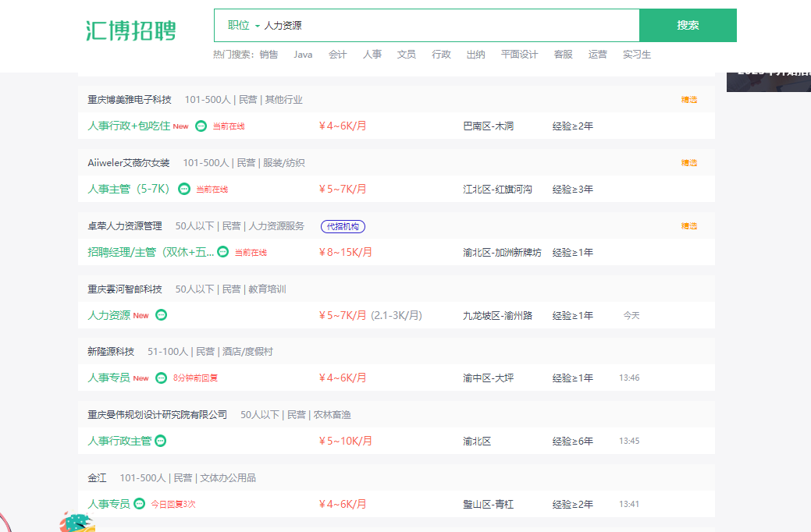Click chat icon next to 招聘经理/主管
Screen dimensions: 811x532
click(x=223, y=252)
